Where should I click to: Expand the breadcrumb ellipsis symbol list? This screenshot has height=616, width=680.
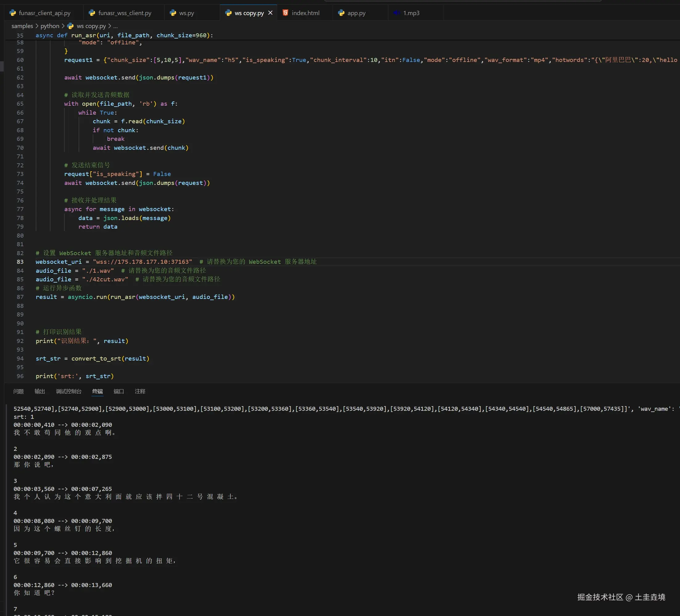(x=115, y=26)
